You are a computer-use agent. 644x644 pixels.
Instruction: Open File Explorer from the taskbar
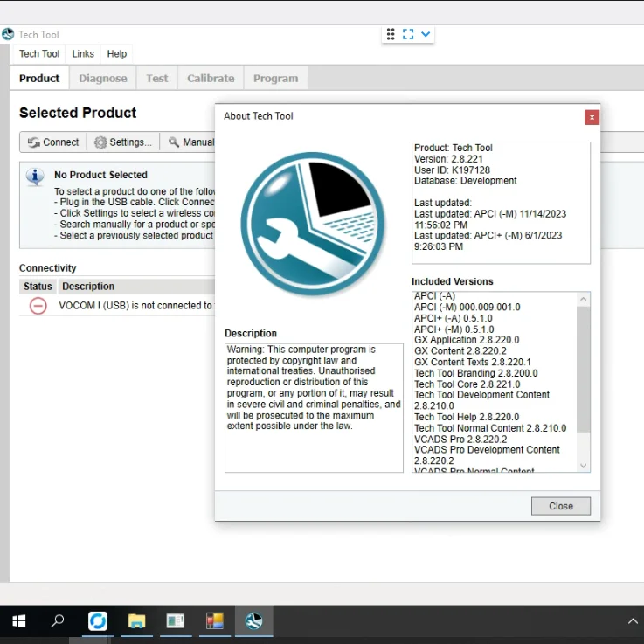[x=137, y=621]
